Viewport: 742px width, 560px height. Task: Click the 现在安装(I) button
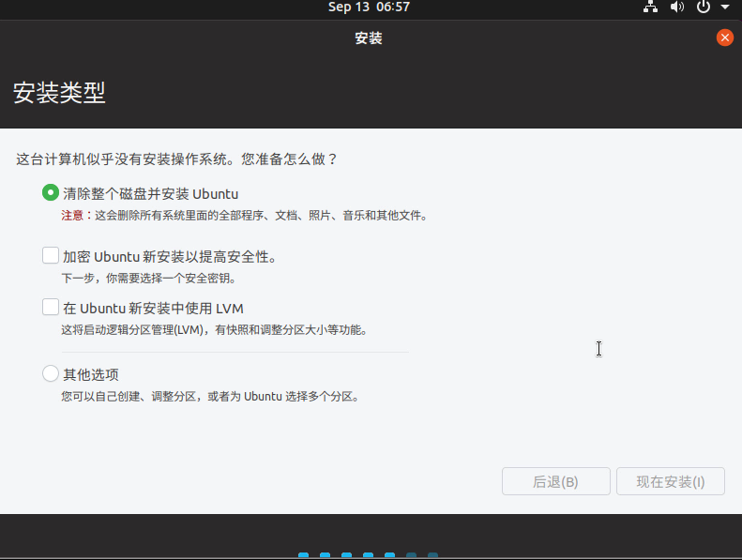click(x=671, y=481)
